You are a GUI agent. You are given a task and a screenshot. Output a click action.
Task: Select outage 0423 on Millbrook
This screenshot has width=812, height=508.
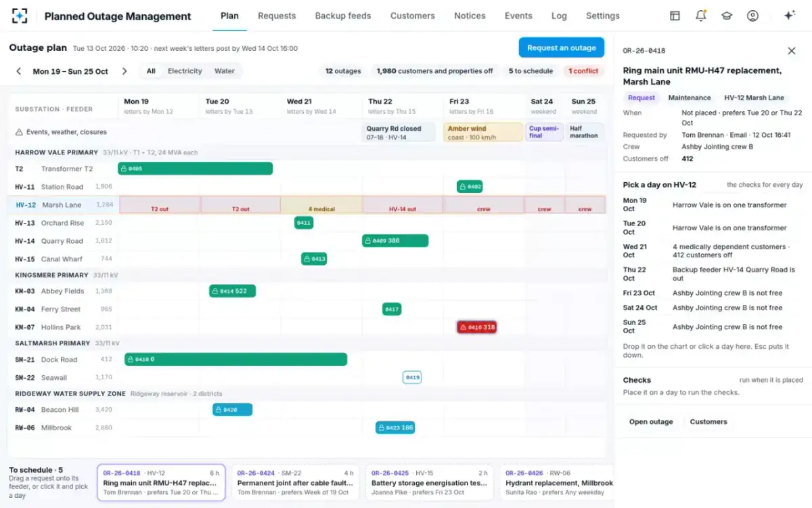(395, 427)
